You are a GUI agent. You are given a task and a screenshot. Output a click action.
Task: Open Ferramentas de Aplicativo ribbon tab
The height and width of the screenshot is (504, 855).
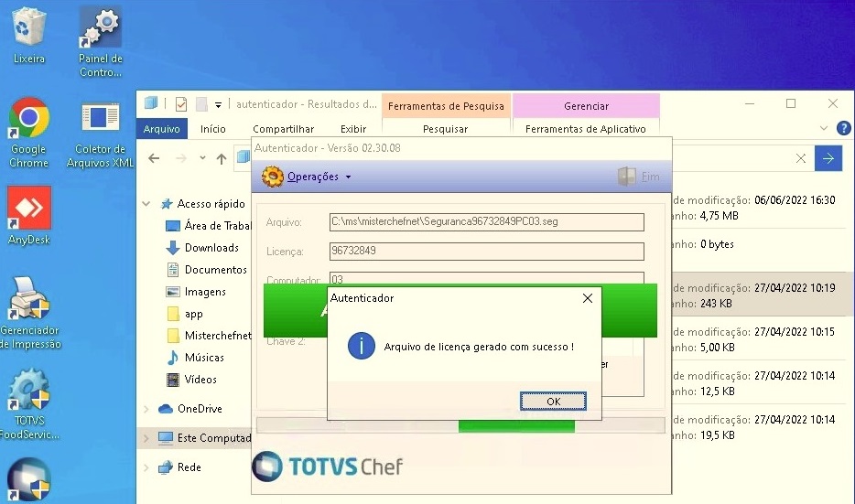(x=586, y=129)
